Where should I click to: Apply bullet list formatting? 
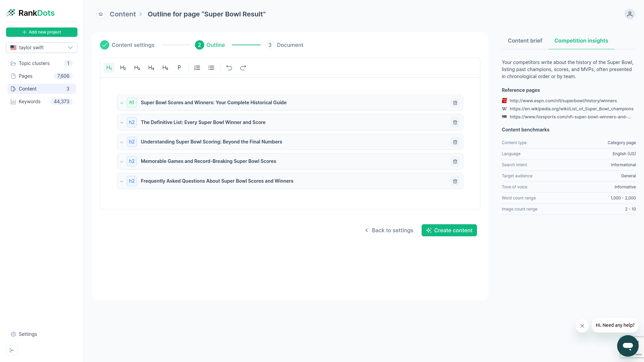pyautogui.click(x=211, y=67)
